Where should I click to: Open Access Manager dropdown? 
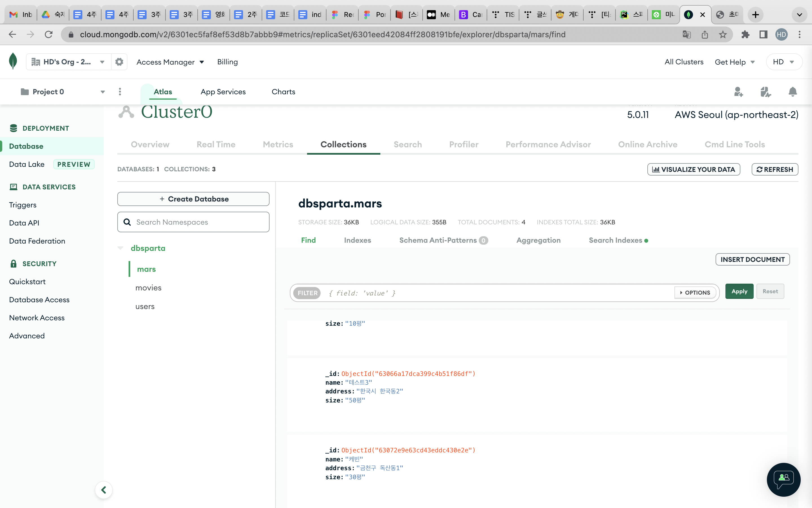[x=170, y=62]
